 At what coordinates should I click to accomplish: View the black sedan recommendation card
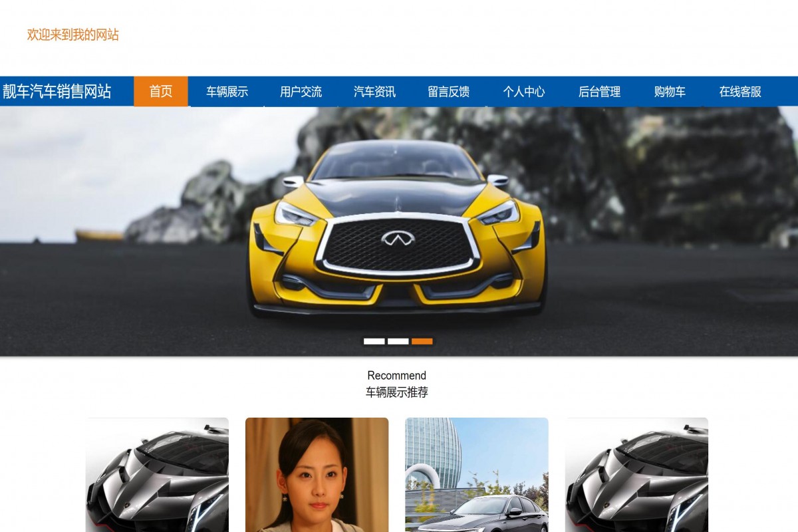click(x=476, y=474)
